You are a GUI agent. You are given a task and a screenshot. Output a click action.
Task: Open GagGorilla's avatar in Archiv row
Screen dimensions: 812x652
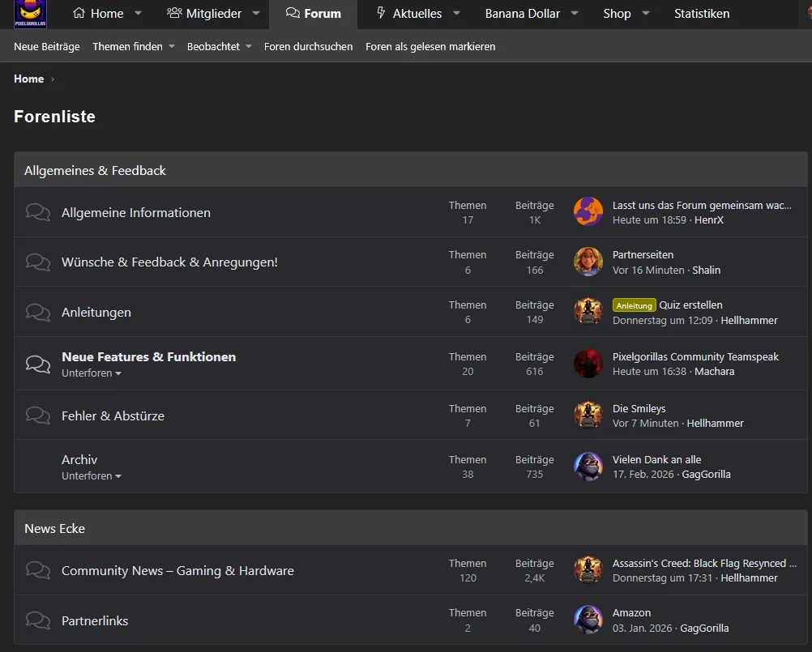(588, 467)
